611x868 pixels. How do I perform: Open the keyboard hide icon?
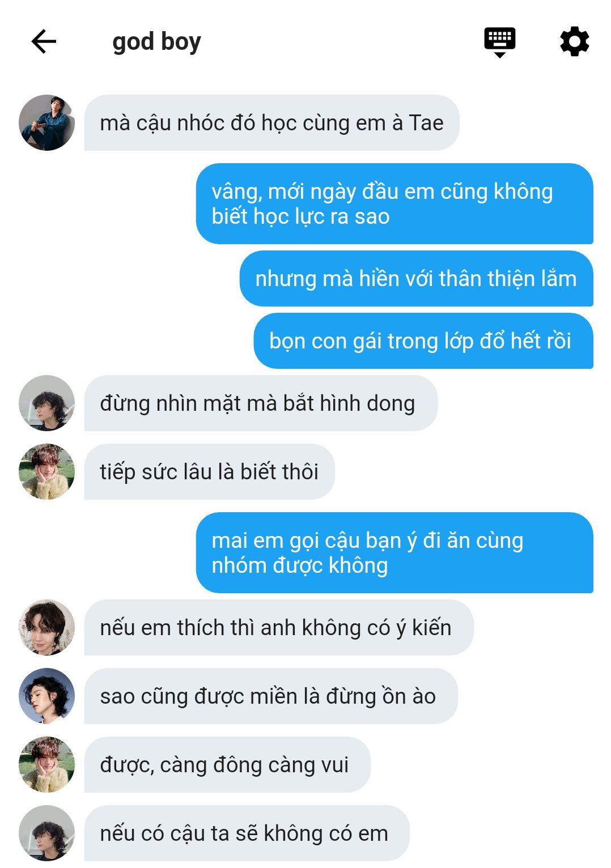tap(500, 42)
